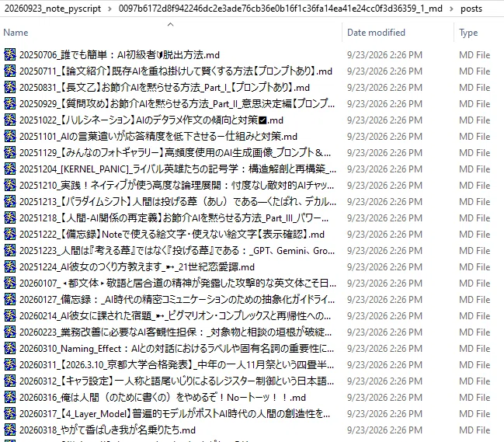Open 20260923_note_pyscript breadcrumb folder
Image resolution: width=504 pixels, height=442 pixels.
pyautogui.click(x=53, y=9)
